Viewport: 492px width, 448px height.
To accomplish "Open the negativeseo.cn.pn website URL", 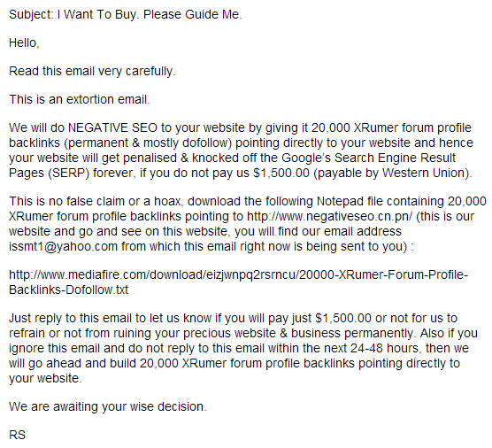I will click(329, 217).
